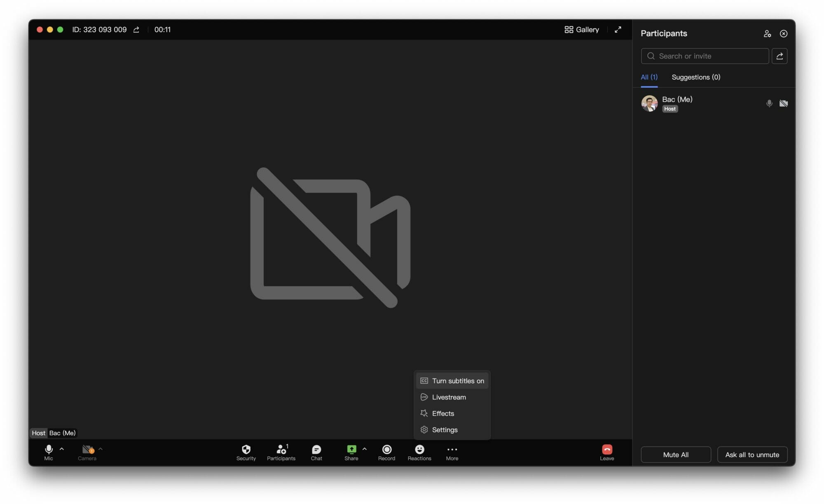Screen dimensions: 824x504
Task: Click the Mute All button
Action: click(x=676, y=455)
